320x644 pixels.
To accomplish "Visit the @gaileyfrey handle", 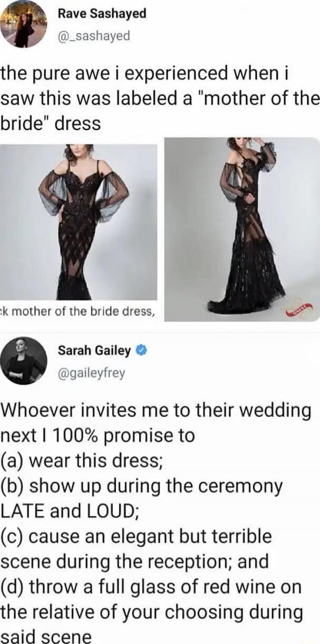I will 92,373.
